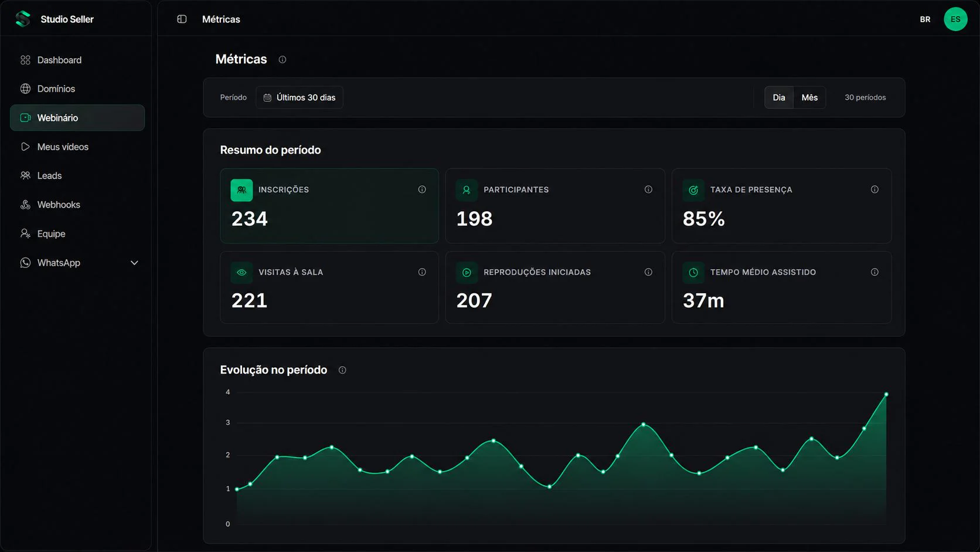Select Webinário in the sidebar

[77, 118]
